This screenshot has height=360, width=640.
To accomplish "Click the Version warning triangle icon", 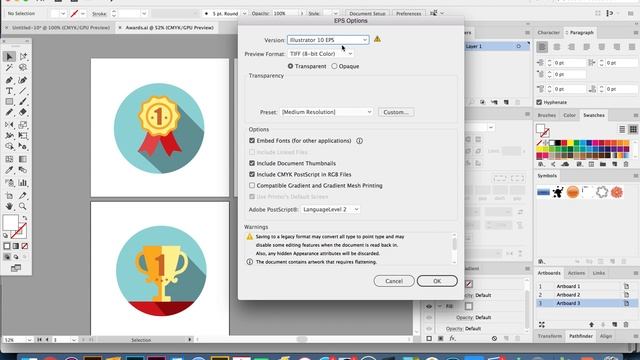I will 377,39.
